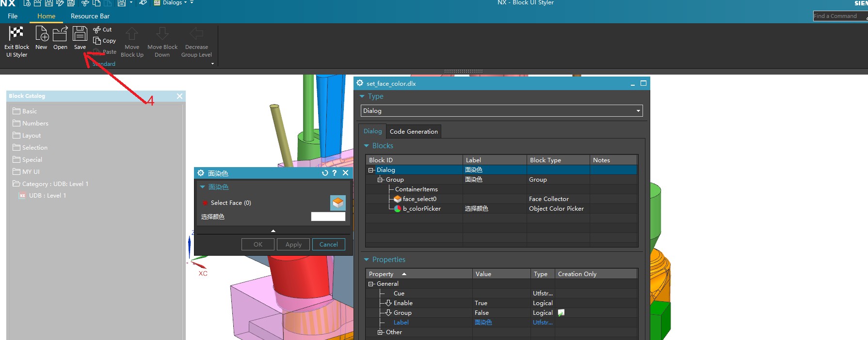Viewport: 868px width, 340px height.
Task: Click the Open file icon
Action: (x=60, y=34)
